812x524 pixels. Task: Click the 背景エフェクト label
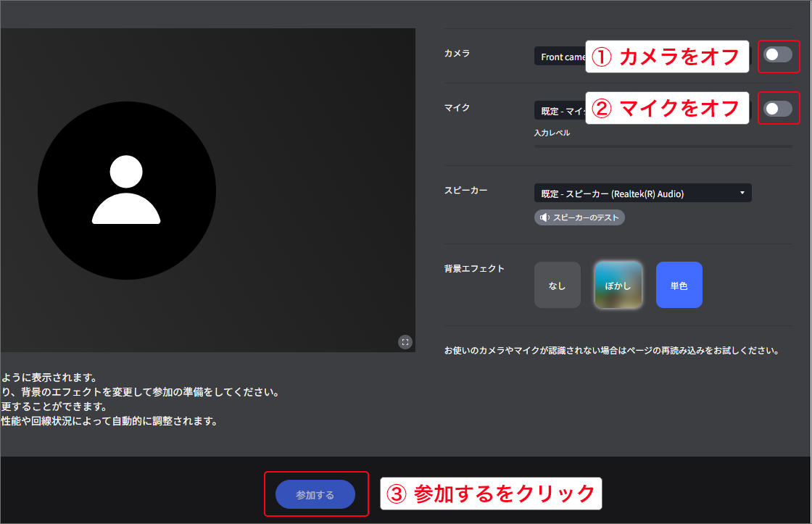(x=474, y=269)
